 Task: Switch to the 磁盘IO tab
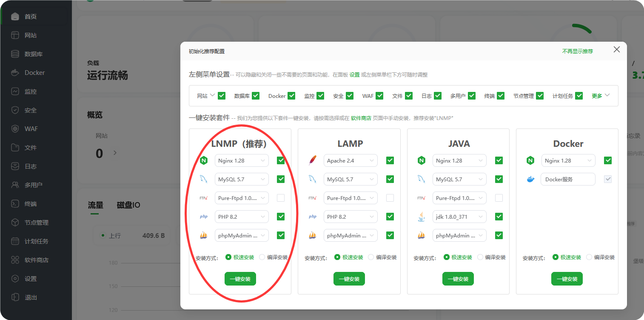128,205
